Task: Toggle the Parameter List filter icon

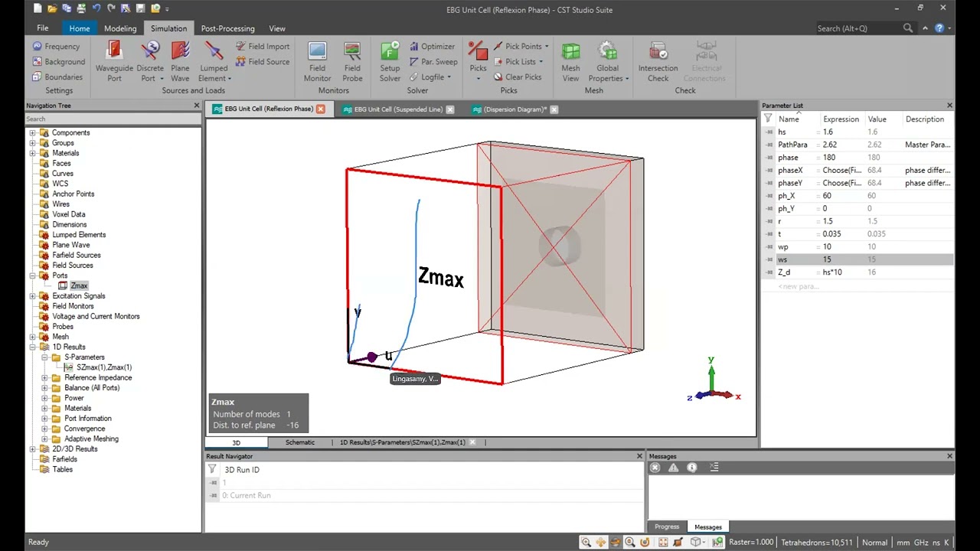Action: tap(768, 119)
